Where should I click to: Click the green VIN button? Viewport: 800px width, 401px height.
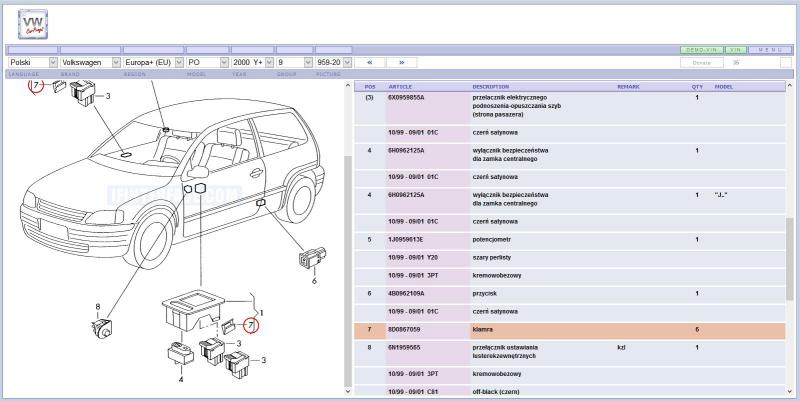pyautogui.click(x=735, y=50)
